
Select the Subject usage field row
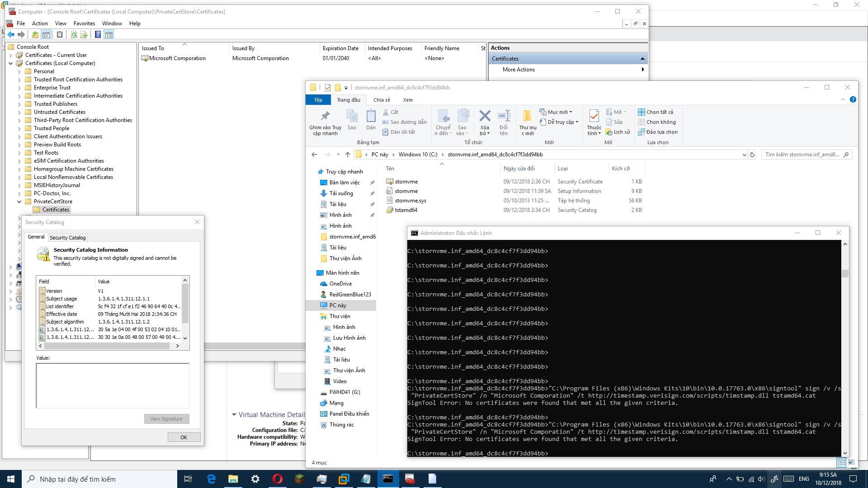[x=109, y=299]
